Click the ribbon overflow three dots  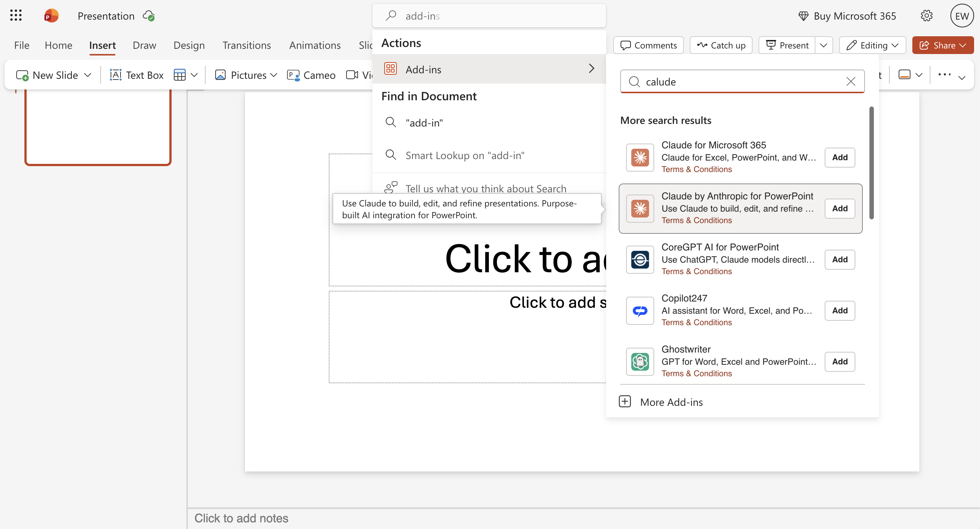944,74
